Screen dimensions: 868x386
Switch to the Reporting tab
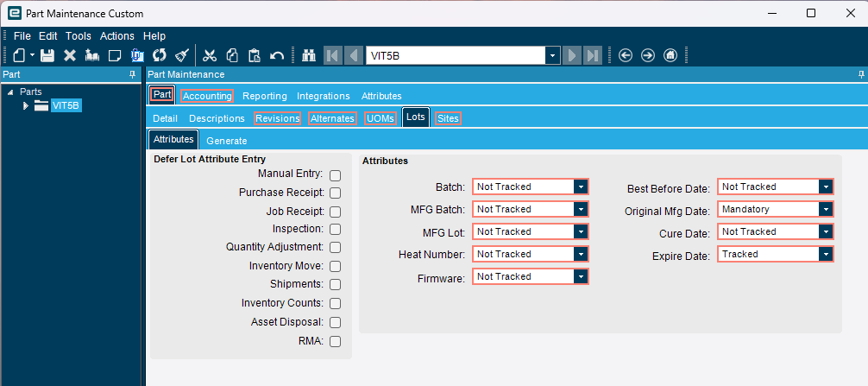tap(265, 96)
